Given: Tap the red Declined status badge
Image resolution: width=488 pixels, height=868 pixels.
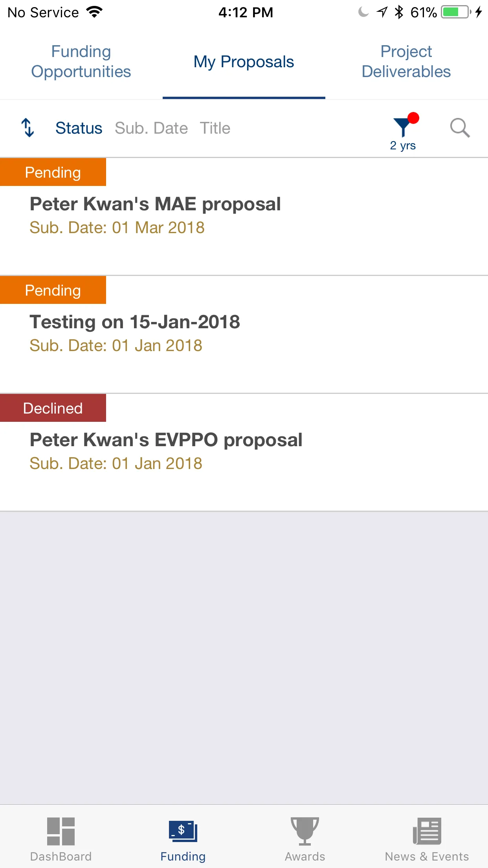Looking at the screenshot, I should pos(53,408).
